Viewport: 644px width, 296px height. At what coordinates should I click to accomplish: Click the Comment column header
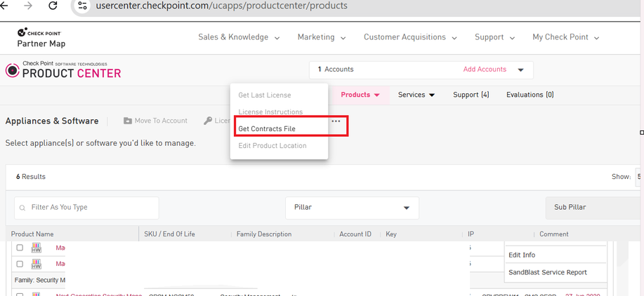[554, 234]
